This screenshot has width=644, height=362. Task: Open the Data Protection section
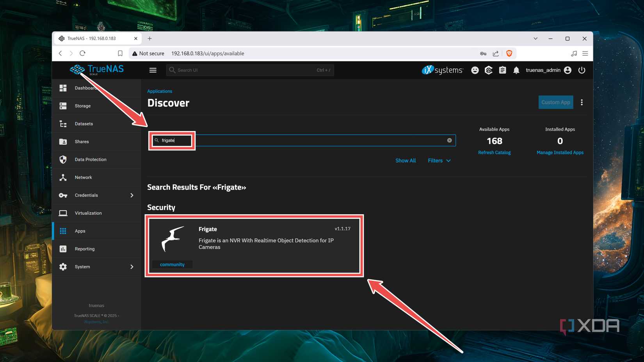(96, 160)
